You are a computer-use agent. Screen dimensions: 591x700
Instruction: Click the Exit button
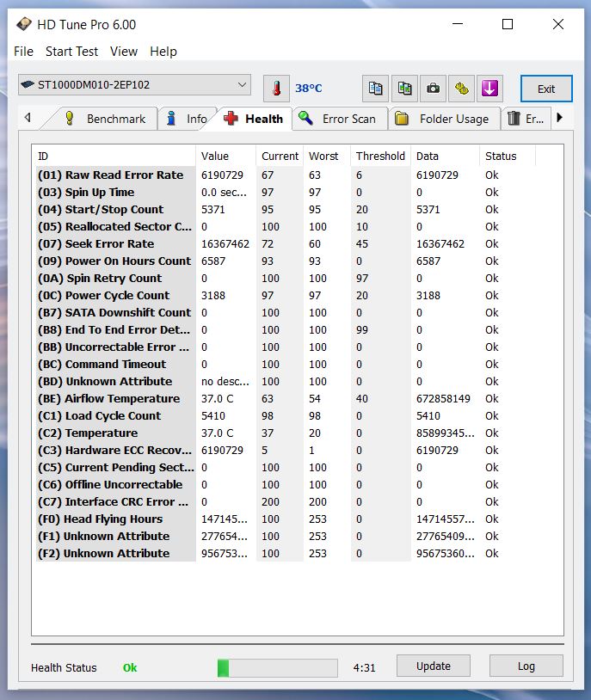point(546,89)
